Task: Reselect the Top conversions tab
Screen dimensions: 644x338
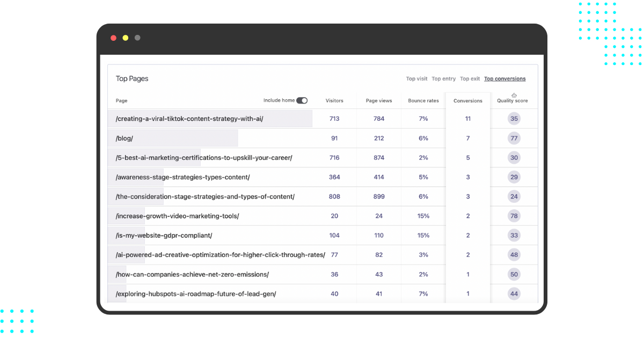Action: point(504,78)
